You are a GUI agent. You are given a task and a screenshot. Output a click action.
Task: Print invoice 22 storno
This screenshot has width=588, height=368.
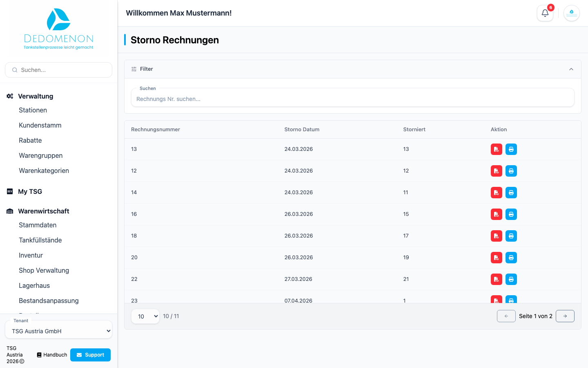tap(511, 279)
